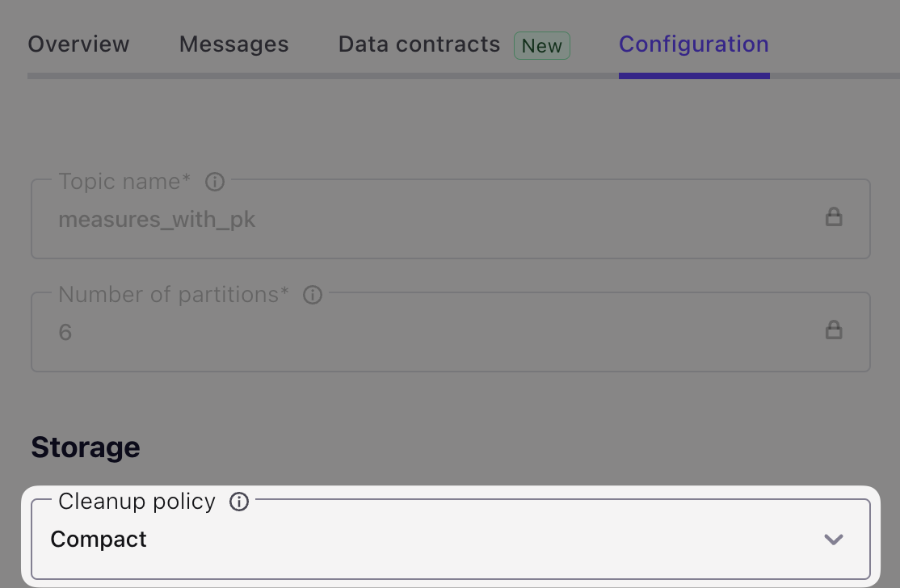Viewport: 900px width, 588px height.
Task: Click the Storage section heading
Action: click(86, 447)
